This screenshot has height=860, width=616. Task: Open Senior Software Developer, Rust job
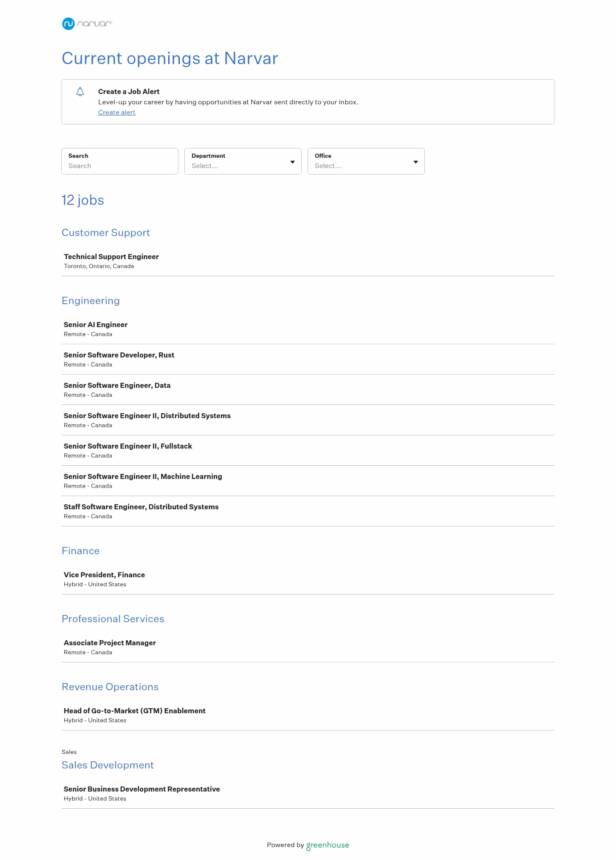point(308,359)
